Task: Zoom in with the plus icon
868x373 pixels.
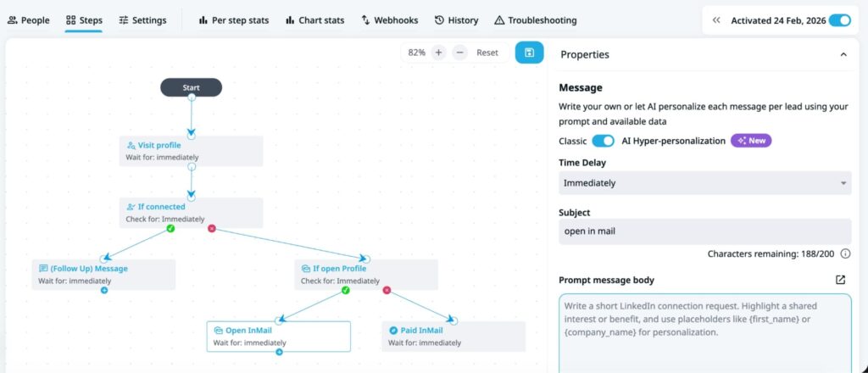Action: [x=438, y=53]
